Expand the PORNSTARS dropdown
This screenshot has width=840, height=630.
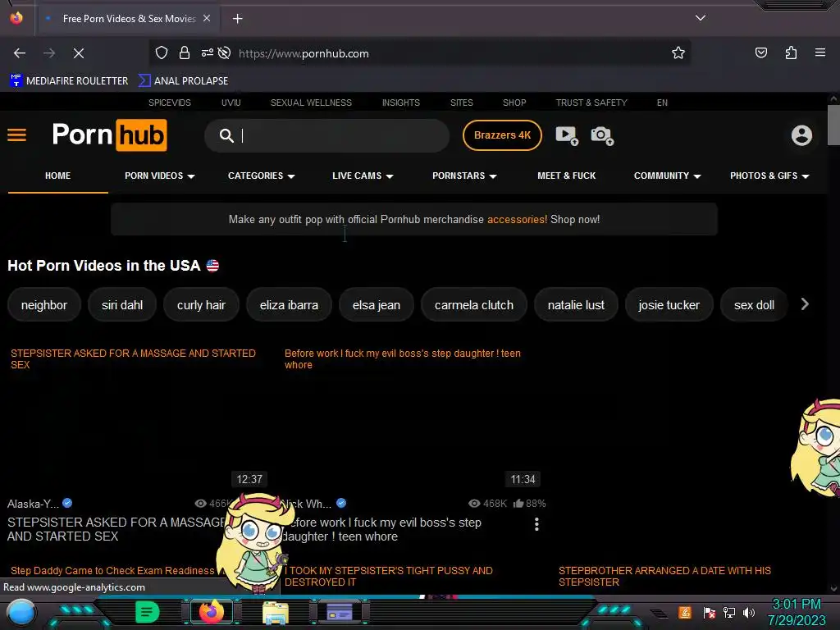464,176
